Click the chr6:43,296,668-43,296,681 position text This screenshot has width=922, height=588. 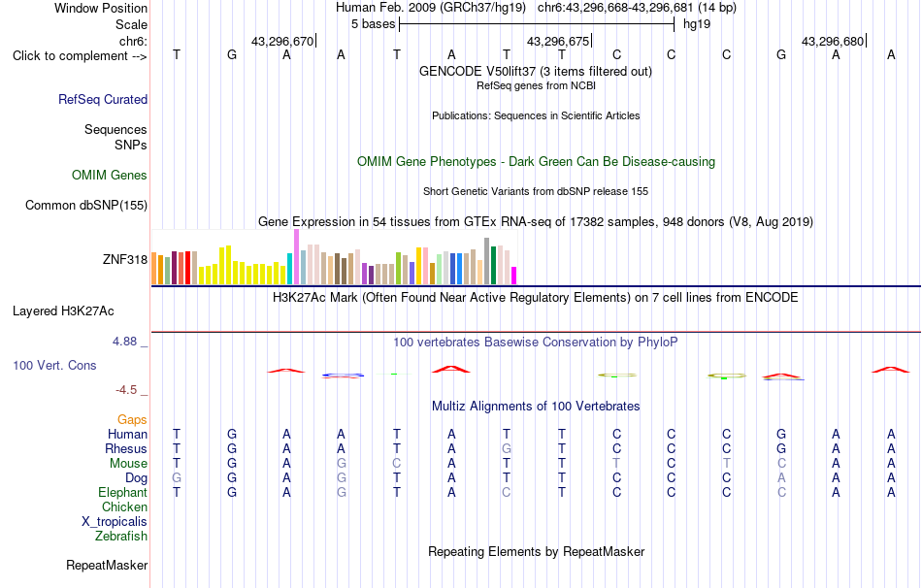[x=615, y=8]
